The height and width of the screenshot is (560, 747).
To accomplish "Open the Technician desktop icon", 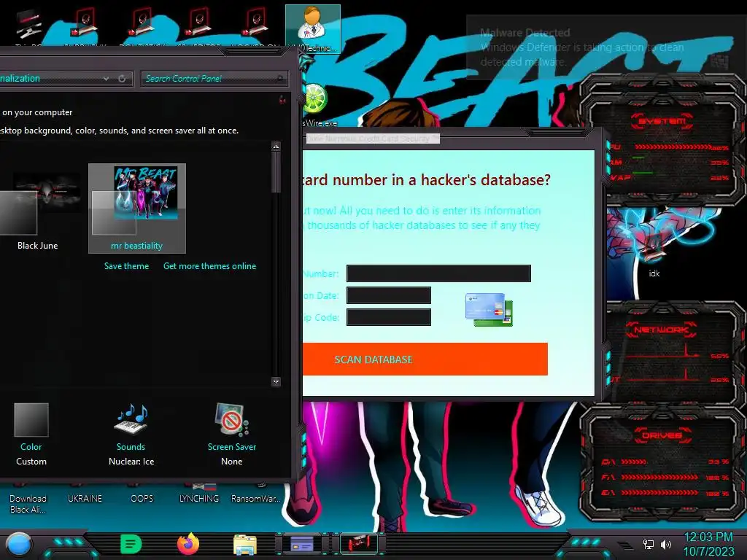I will click(x=312, y=28).
